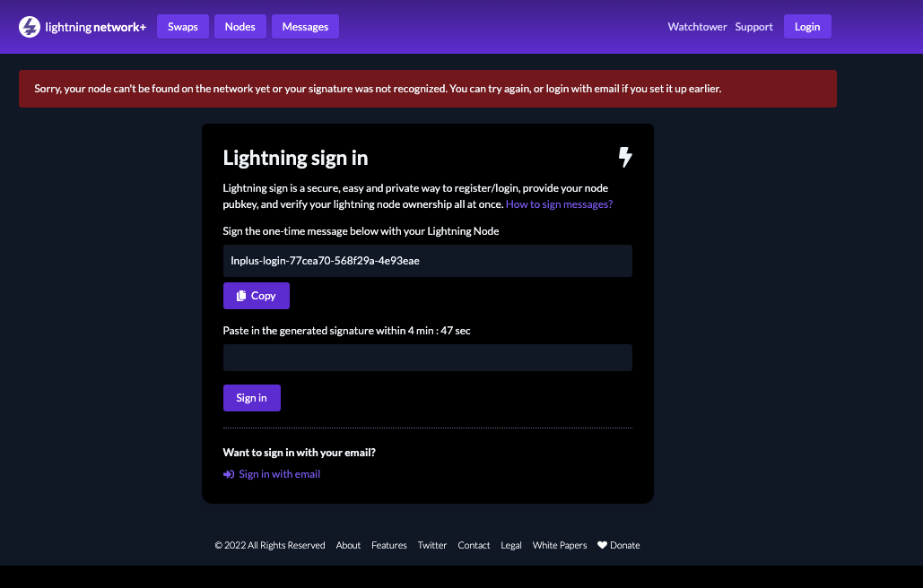View the Features footer link

389,545
